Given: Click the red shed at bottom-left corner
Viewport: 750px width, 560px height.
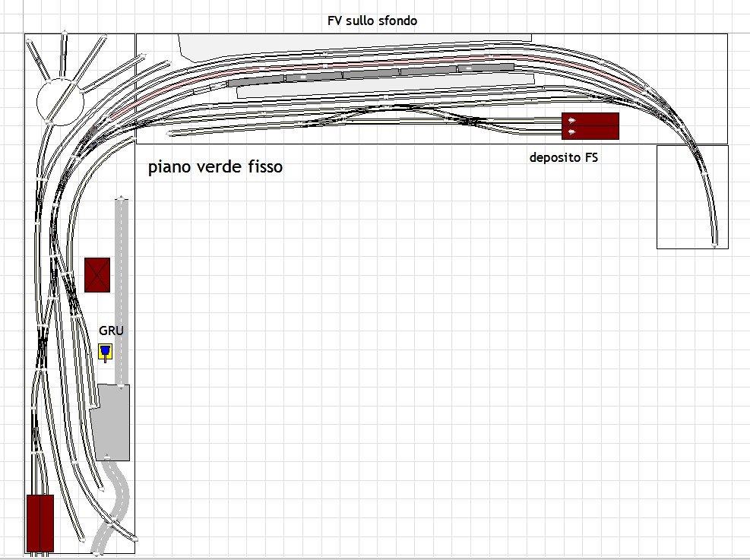Looking at the screenshot, I should [x=40, y=523].
